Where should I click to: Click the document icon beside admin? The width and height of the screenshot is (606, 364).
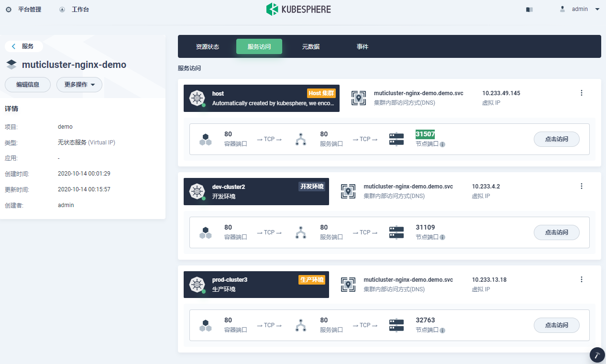coord(529,10)
